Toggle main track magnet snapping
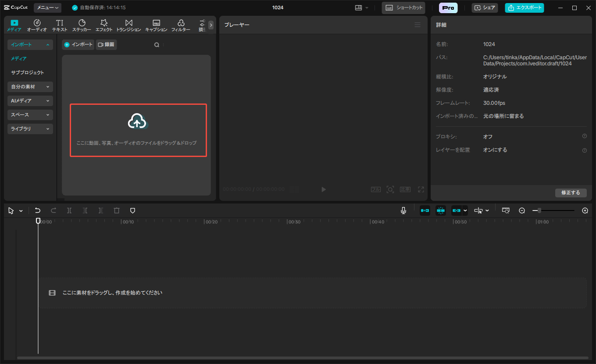Screen dimensions: 596x364 click(x=425, y=211)
